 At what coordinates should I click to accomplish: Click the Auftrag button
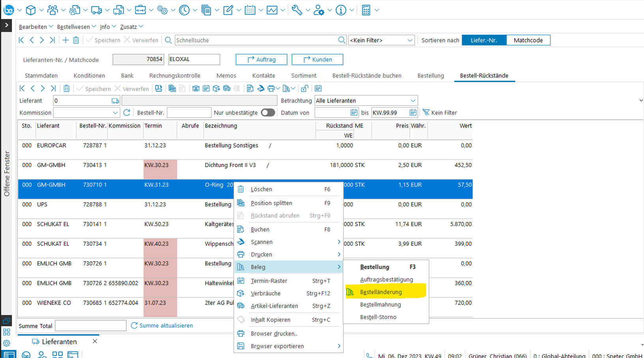point(261,59)
